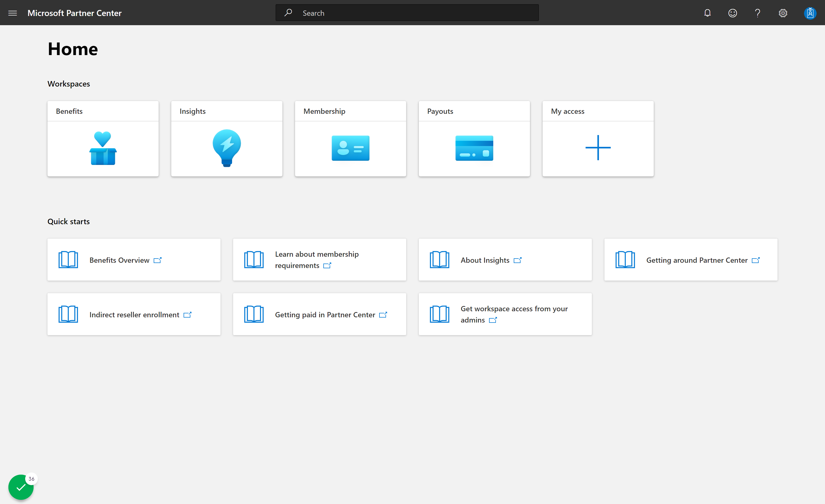The image size is (825, 504).
Task: Click the help question mark icon
Action: tap(757, 13)
